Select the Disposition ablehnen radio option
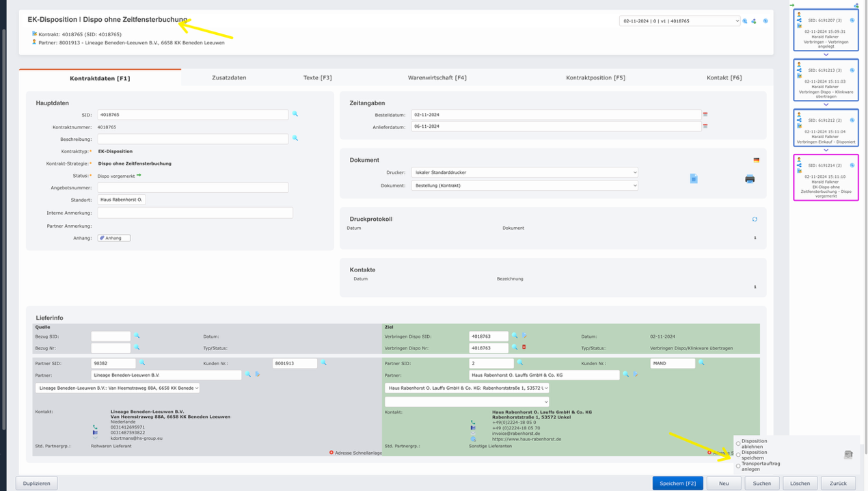The width and height of the screenshot is (868, 491). pyautogui.click(x=738, y=444)
